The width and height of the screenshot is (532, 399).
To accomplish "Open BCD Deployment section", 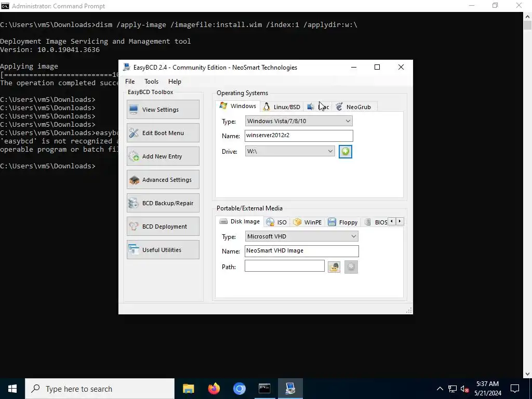I will click(x=163, y=227).
